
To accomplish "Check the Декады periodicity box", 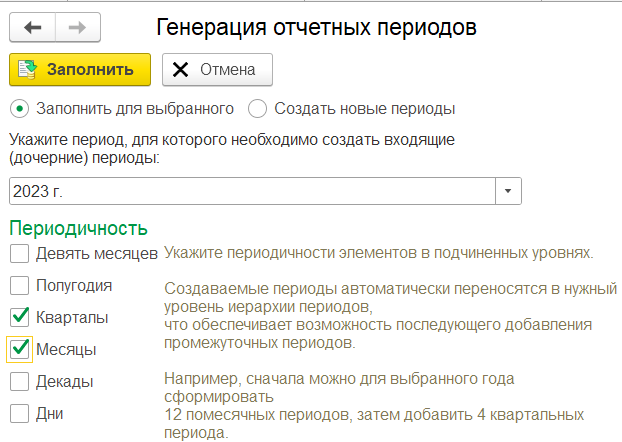I will pyautogui.click(x=19, y=382).
